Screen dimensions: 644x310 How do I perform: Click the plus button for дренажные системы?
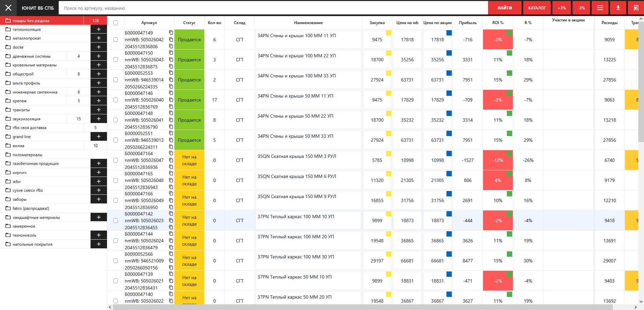tap(99, 56)
